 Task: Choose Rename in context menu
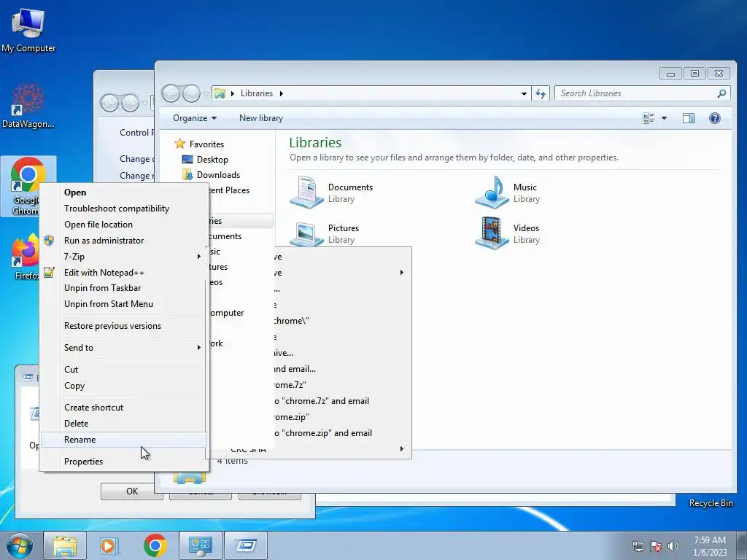point(124,440)
